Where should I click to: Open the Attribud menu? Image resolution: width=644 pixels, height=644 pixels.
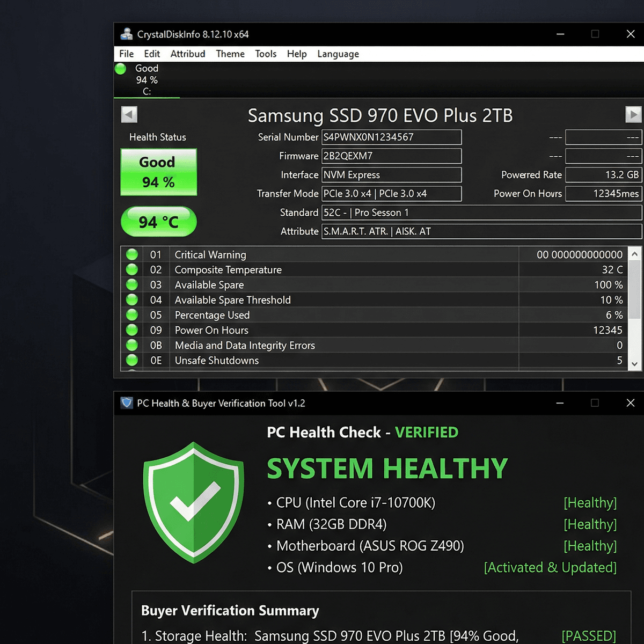[188, 54]
